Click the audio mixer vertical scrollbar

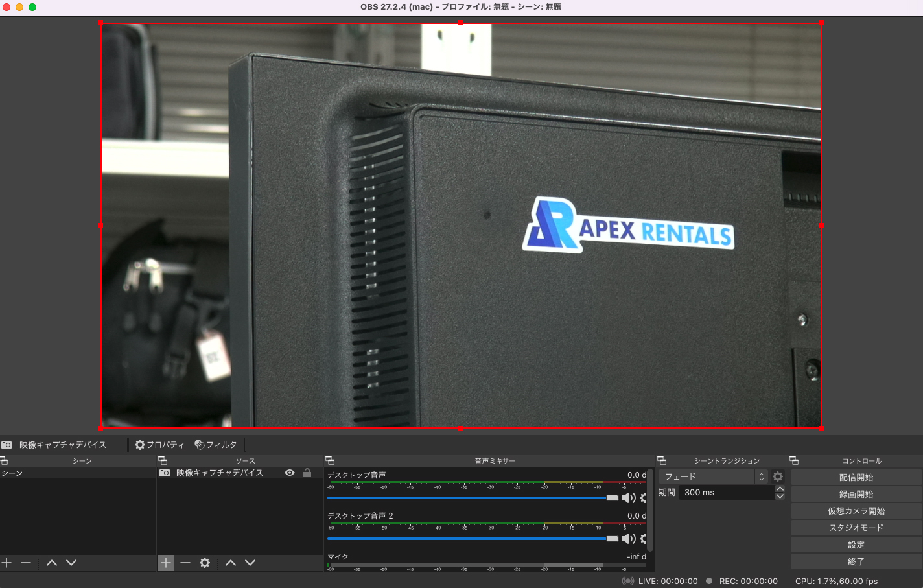(x=650, y=511)
